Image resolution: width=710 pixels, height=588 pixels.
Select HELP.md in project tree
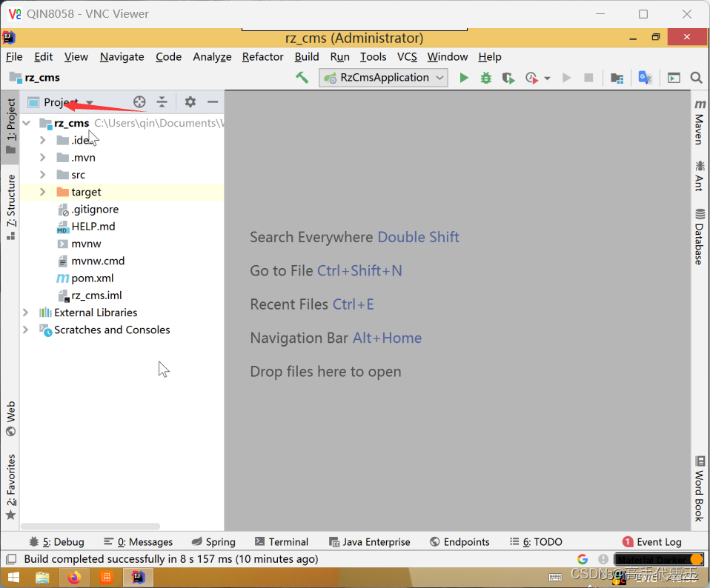point(93,227)
